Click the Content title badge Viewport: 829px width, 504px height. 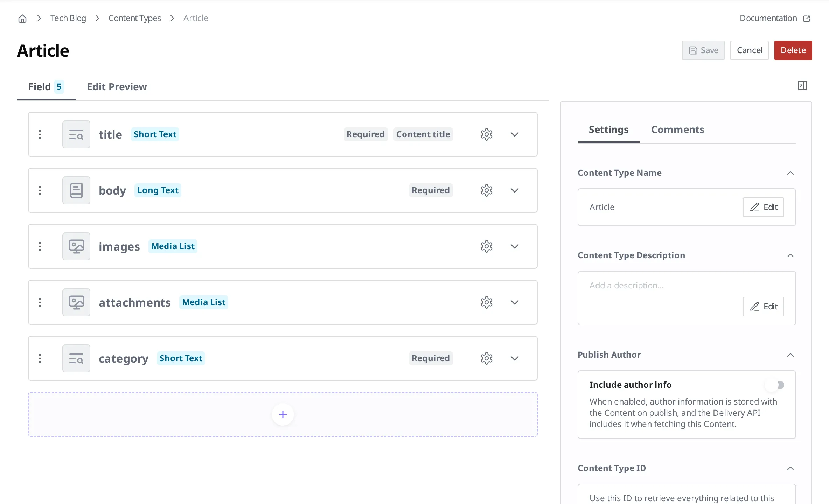[423, 134]
